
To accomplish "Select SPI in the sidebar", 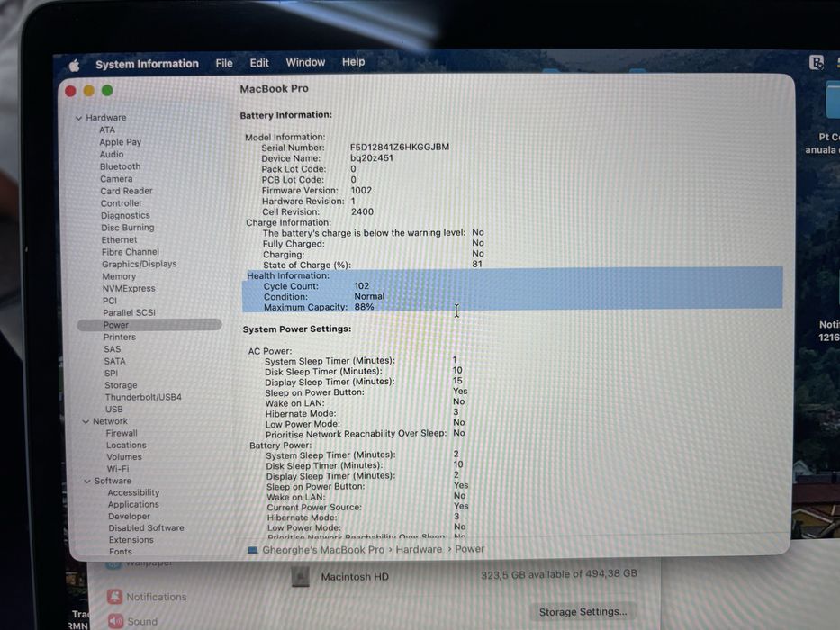I will (x=111, y=373).
